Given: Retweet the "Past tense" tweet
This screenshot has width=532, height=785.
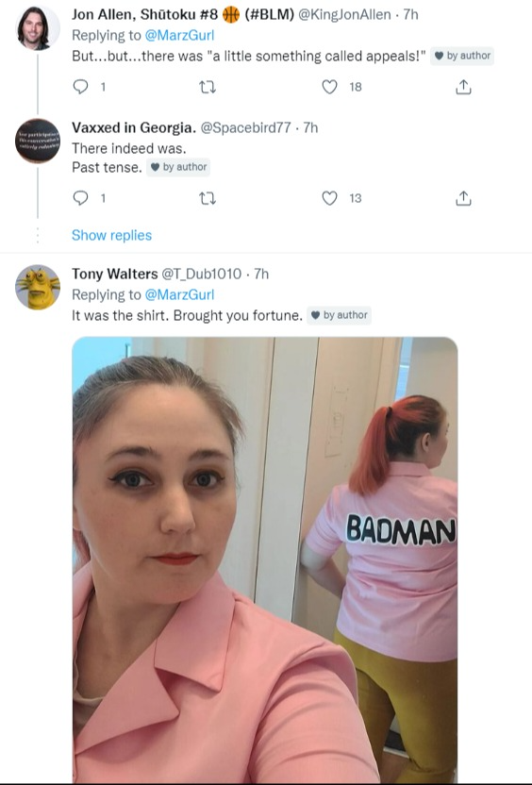Looking at the screenshot, I should click(x=208, y=199).
